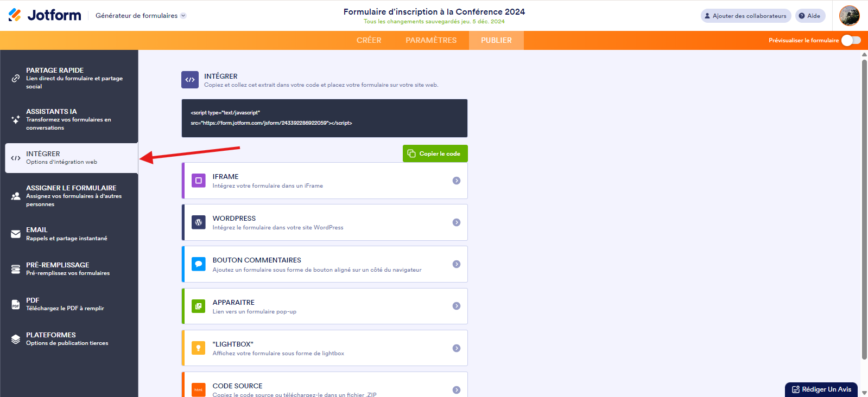Click Copier le code button
This screenshot has width=868, height=397.
pos(435,153)
